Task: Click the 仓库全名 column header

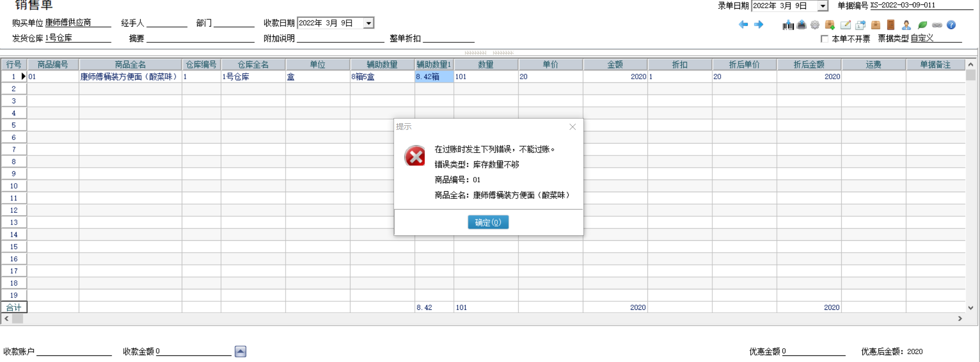Action: tap(253, 64)
